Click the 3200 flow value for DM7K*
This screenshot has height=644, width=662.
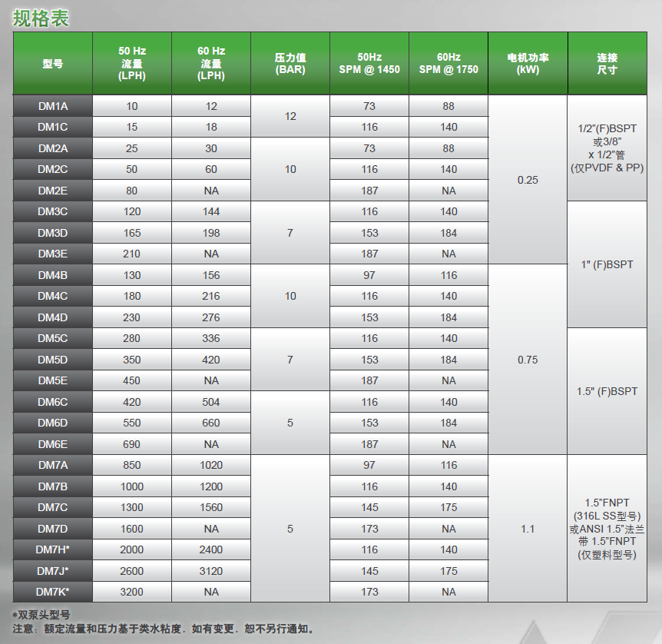click(132, 592)
